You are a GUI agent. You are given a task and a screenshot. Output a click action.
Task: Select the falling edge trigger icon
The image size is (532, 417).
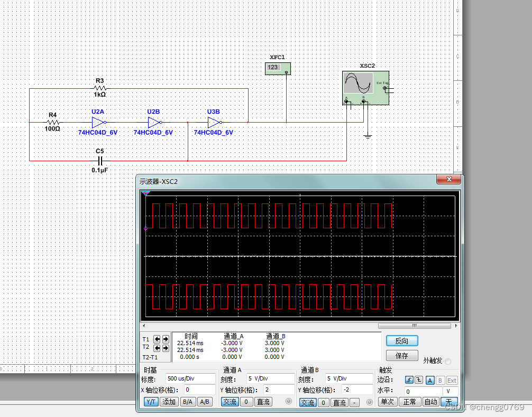pyautogui.click(x=418, y=380)
